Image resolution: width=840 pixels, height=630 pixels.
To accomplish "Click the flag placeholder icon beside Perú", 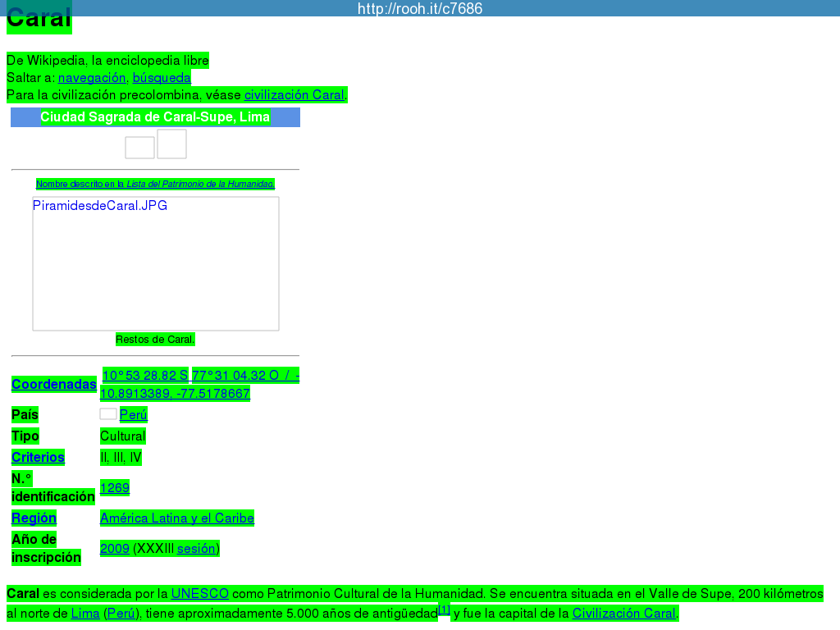I will coord(108,413).
